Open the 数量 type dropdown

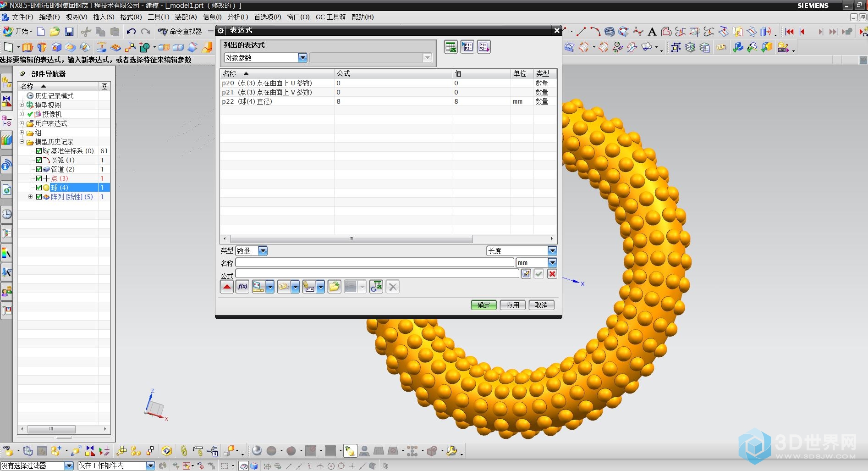263,251
